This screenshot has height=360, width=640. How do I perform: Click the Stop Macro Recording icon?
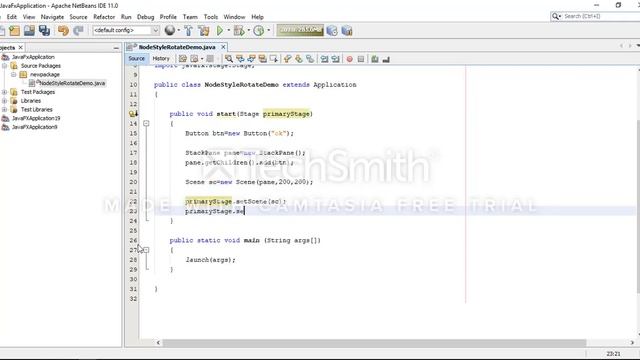tap(361, 59)
